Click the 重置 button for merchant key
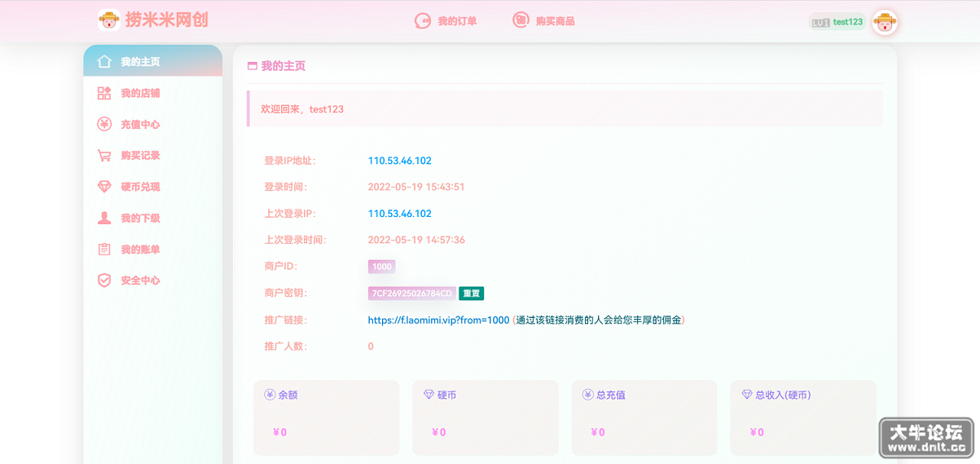Screen dimensions: 980x464 coord(472,294)
